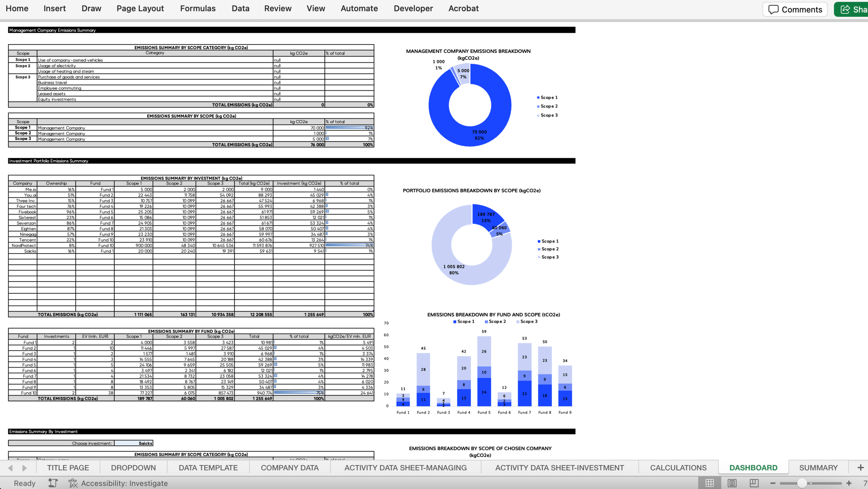
Task: Switch to ACTIVITY DATA SHEET-INVESTMENT tab
Action: 559,468
